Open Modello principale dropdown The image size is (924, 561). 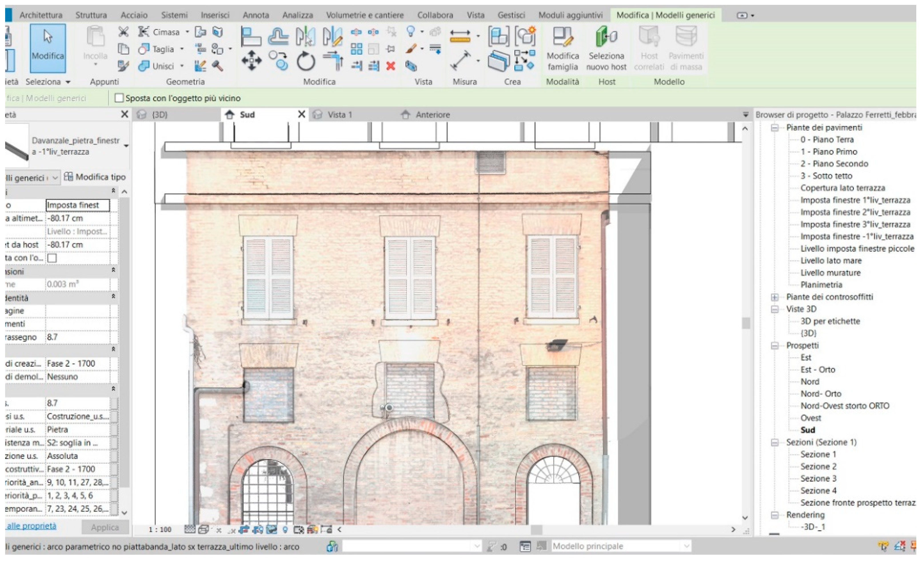(x=686, y=546)
